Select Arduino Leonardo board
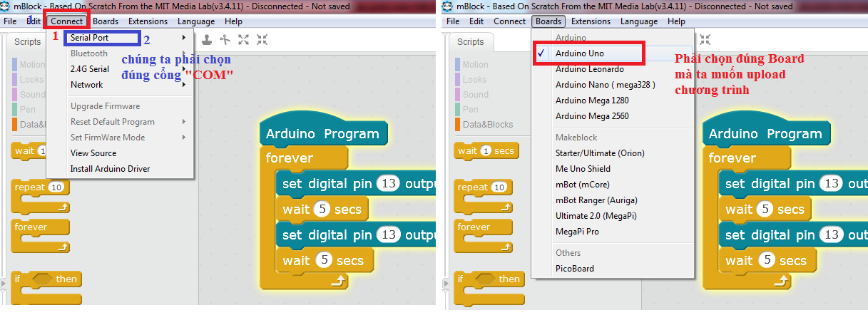The width and height of the screenshot is (868, 325). [x=612, y=69]
